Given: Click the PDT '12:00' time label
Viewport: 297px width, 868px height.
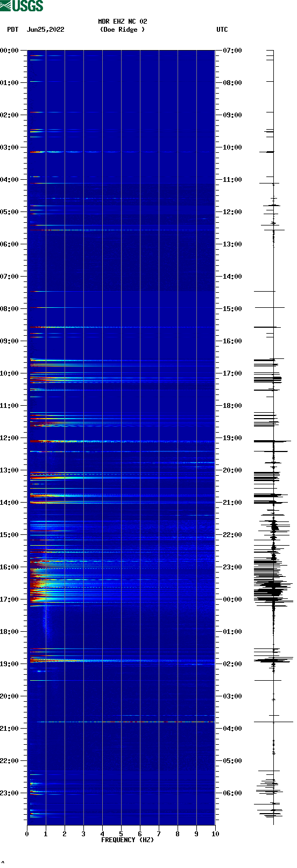Looking at the screenshot, I should 10,438.
